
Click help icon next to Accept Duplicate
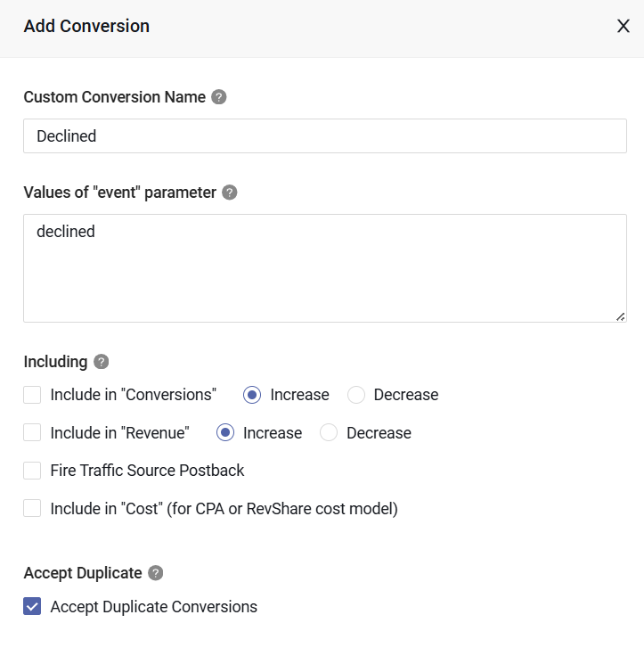pyautogui.click(x=156, y=573)
